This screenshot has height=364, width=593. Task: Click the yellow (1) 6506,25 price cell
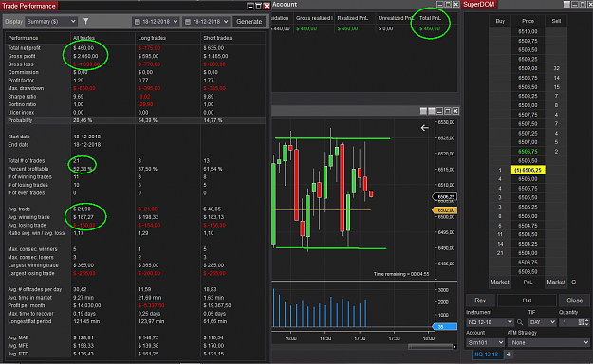point(528,170)
